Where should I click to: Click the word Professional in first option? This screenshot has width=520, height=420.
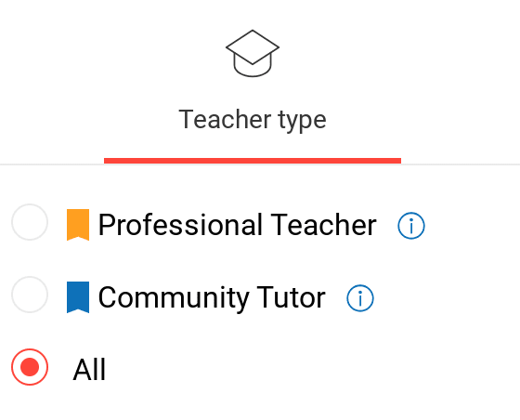click(x=180, y=225)
